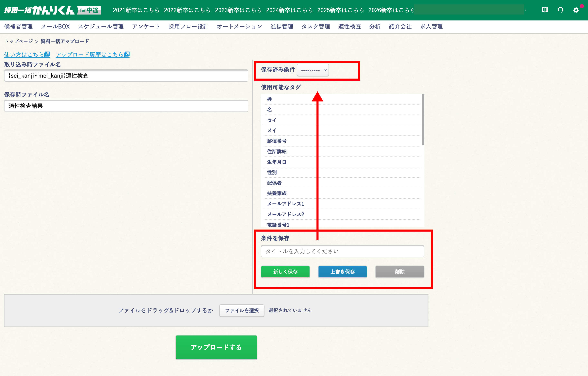Click the tag list scrollbar
This screenshot has width=588, height=376.
(x=423, y=120)
